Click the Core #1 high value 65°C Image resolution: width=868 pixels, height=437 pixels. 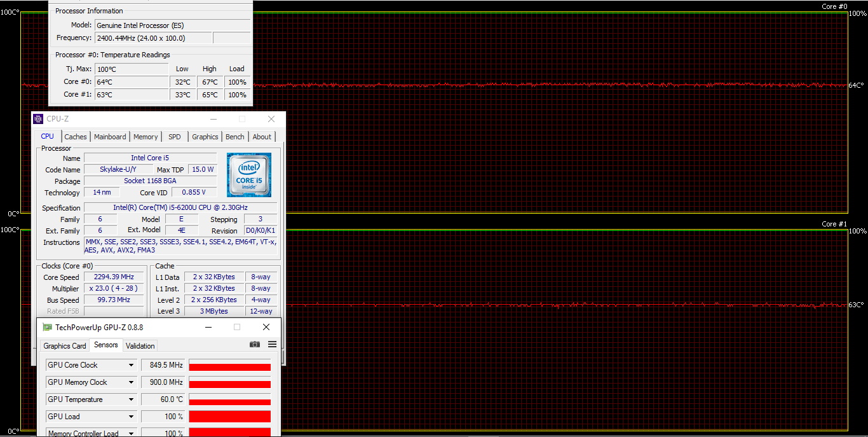tap(210, 95)
